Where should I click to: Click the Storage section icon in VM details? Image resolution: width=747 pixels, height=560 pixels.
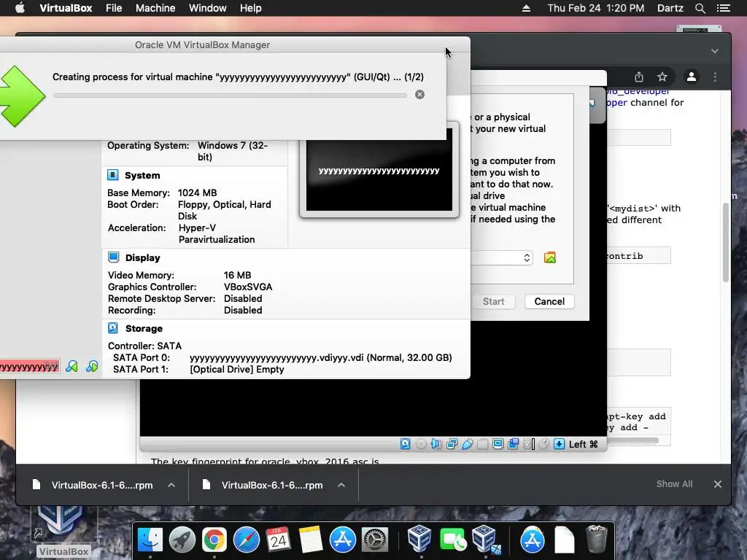click(x=113, y=328)
